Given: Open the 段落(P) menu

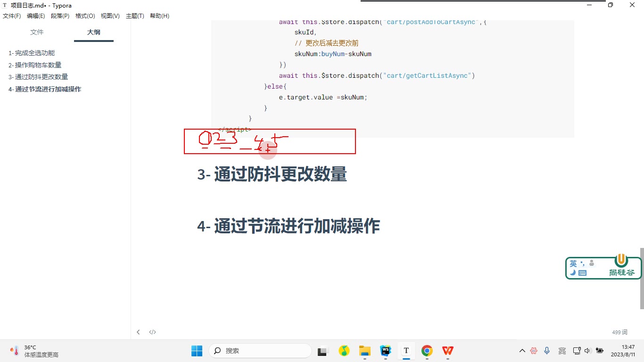Looking at the screenshot, I should pyautogui.click(x=60, y=16).
